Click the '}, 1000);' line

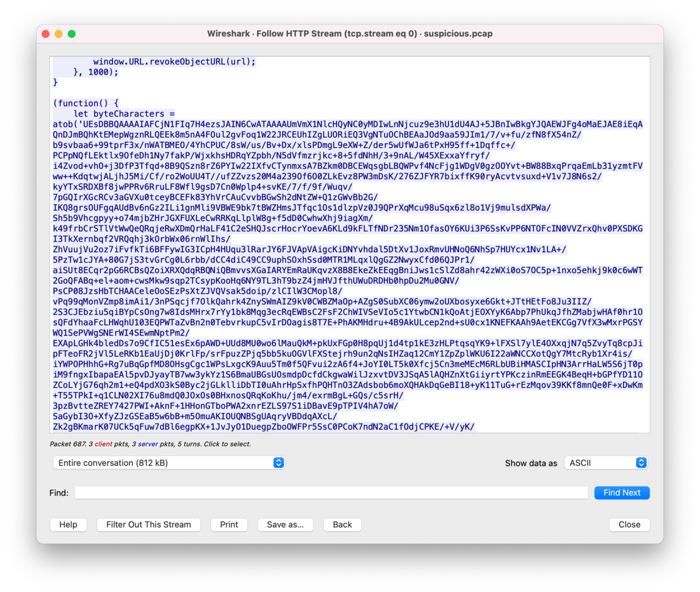tap(96, 72)
